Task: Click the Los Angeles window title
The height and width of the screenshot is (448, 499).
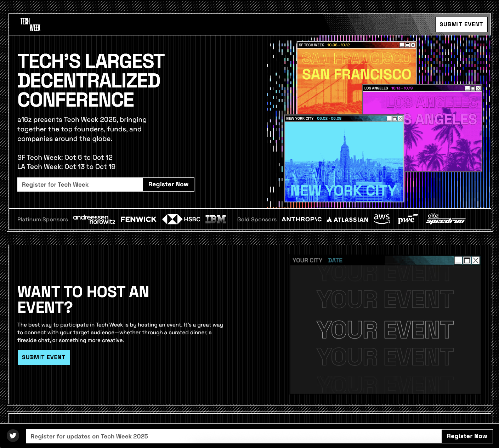Action: [376, 88]
